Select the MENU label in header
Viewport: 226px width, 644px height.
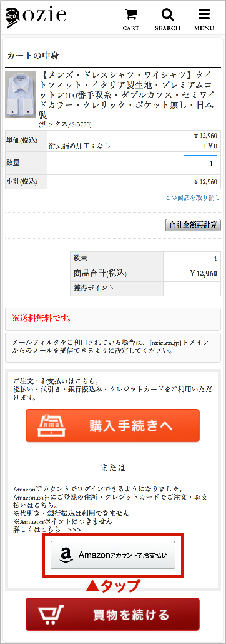[204, 28]
